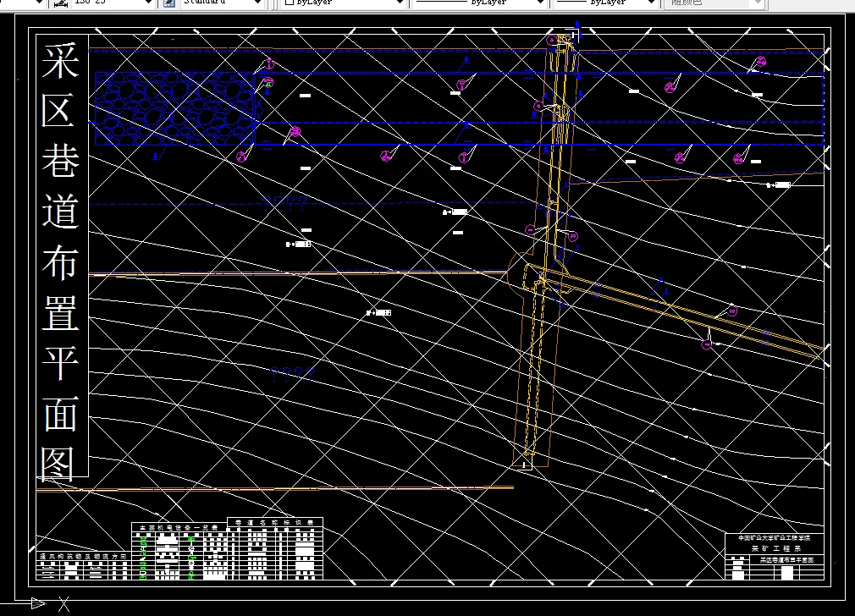Select the table heading 巷道名称标识表
The image size is (855, 616).
[x=274, y=522]
